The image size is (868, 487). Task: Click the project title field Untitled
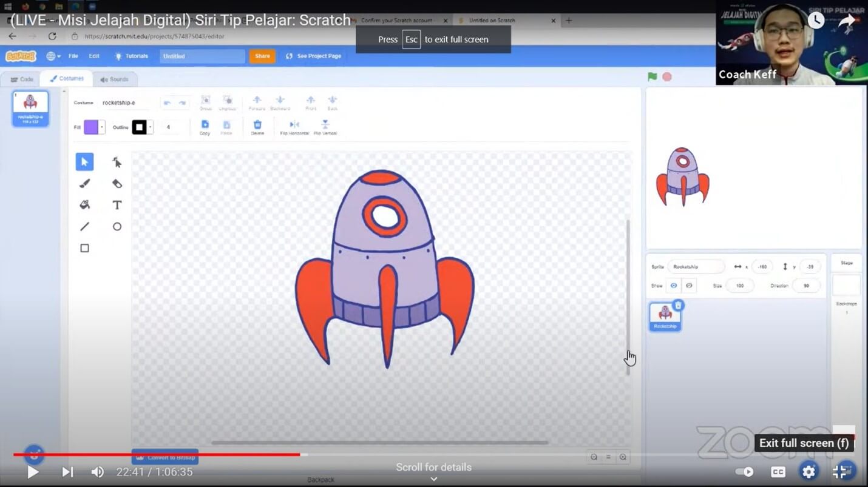point(202,56)
